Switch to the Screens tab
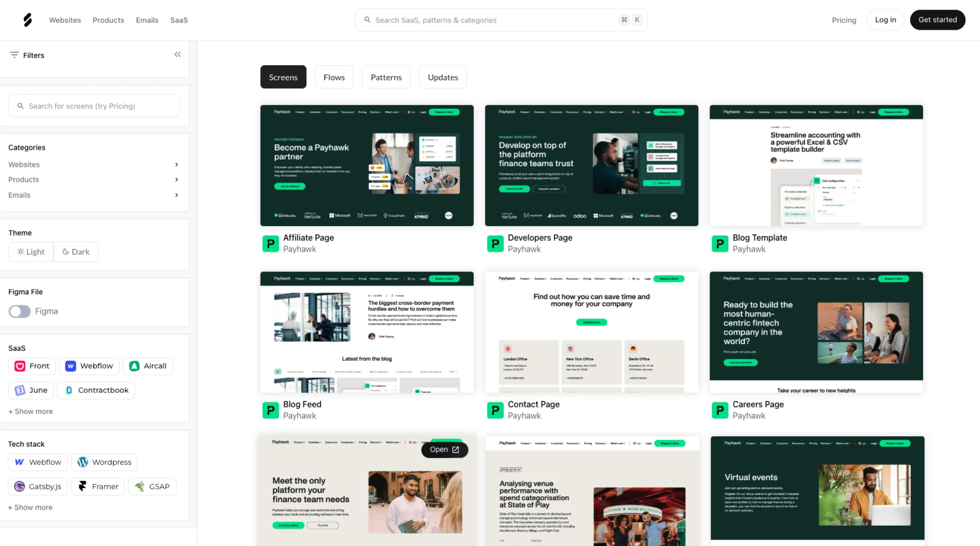The image size is (980, 546). (x=283, y=77)
